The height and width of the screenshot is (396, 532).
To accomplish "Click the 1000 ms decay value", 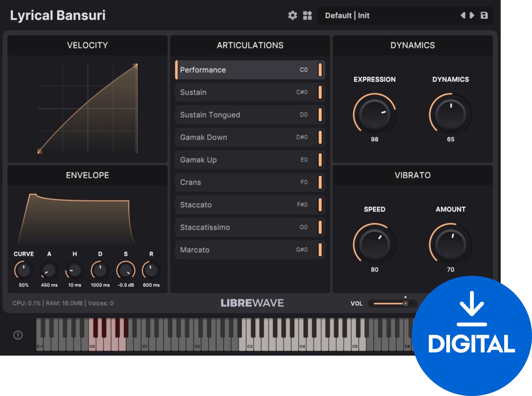I will pos(100,285).
